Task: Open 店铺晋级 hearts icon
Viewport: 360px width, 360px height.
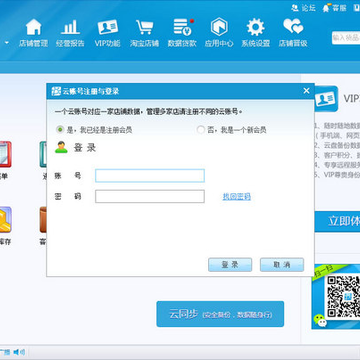Action: 293,33
